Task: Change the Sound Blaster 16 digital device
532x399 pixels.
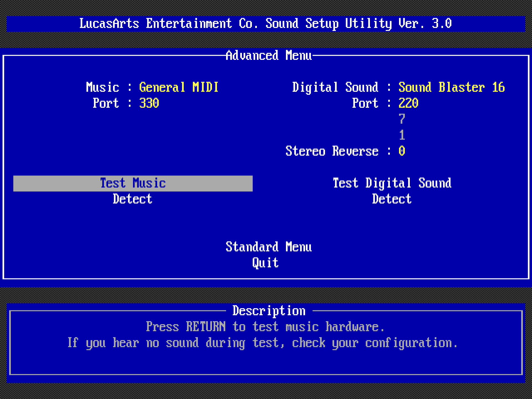Action: [x=452, y=87]
